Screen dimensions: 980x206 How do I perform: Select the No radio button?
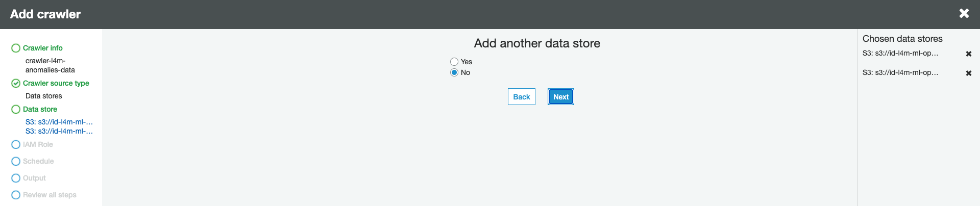click(x=454, y=72)
